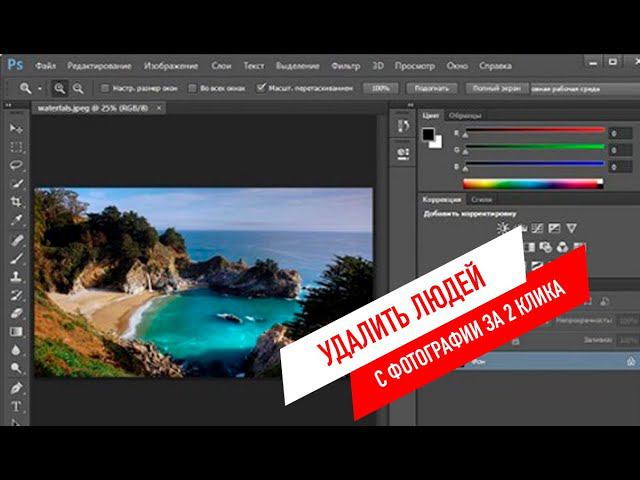
Task: Open the workspace switcher dropdown
Action: click(584, 89)
